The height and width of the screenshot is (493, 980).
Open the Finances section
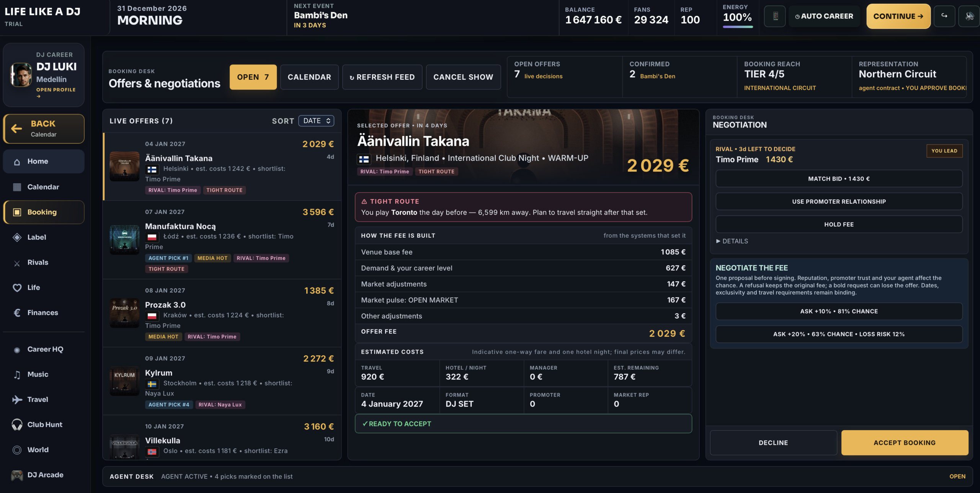point(44,313)
